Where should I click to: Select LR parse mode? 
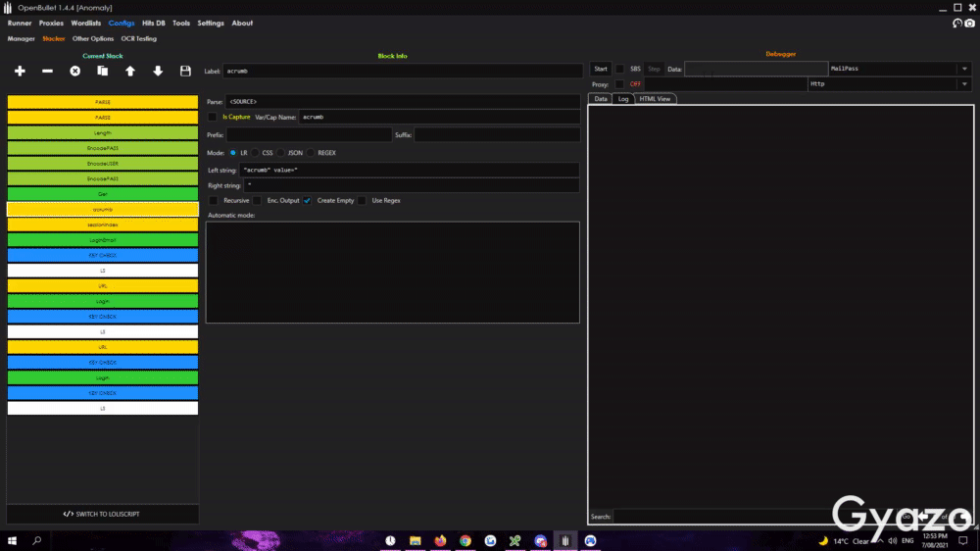(233, 153)
